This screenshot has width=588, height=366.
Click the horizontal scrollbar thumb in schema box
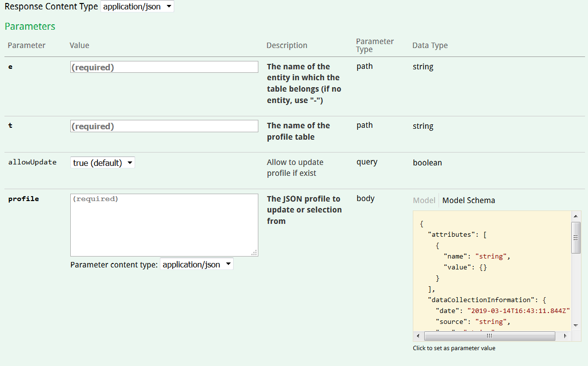489,336
